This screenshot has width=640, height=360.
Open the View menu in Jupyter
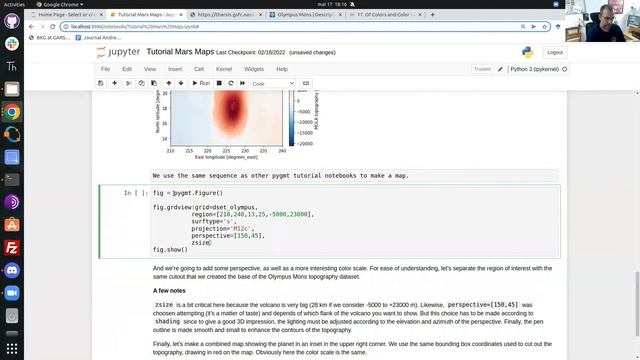[x=150, y=69]
